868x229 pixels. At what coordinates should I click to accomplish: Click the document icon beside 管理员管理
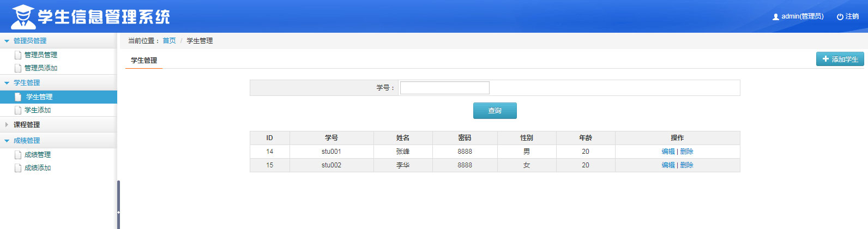[18, 55]
